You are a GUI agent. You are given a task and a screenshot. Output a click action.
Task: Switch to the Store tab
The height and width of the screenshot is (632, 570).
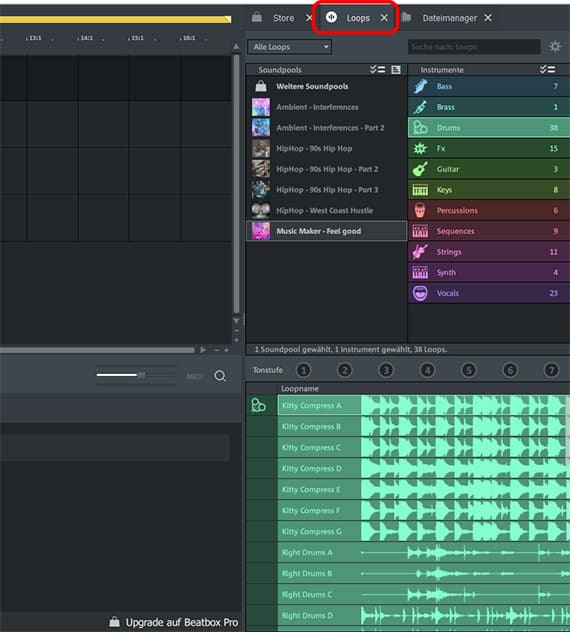click(283, 18)
